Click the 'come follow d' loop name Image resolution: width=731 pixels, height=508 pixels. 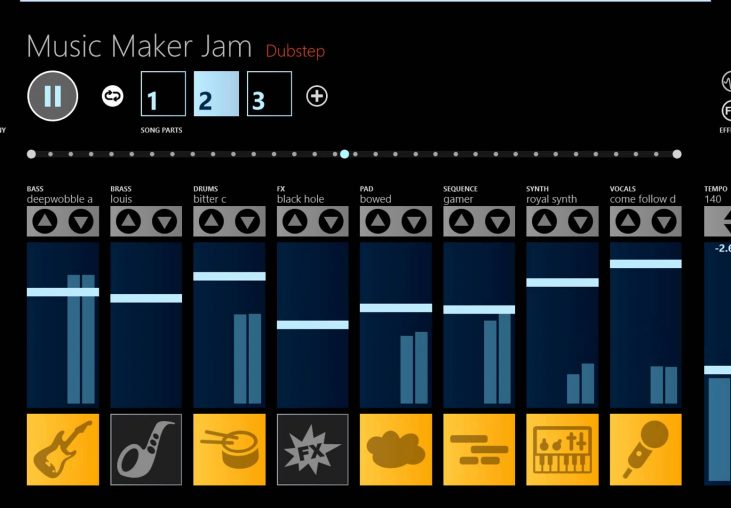tap(642, 199)
